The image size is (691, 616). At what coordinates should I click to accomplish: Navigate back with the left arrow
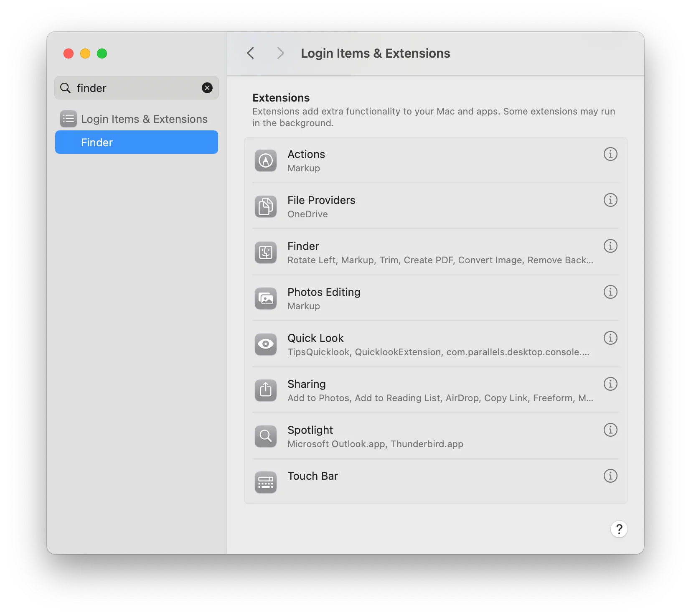(250, 53)
